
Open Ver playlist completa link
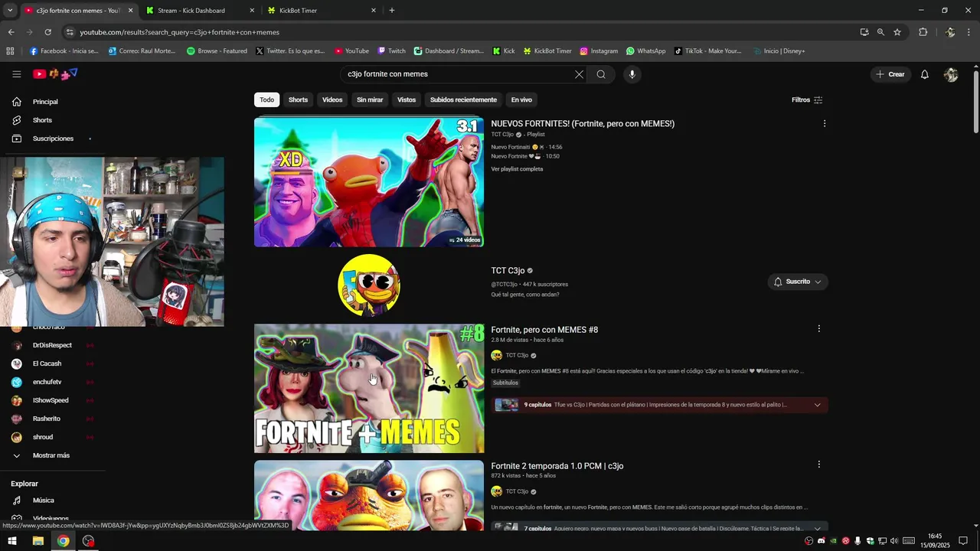(517, 169)
